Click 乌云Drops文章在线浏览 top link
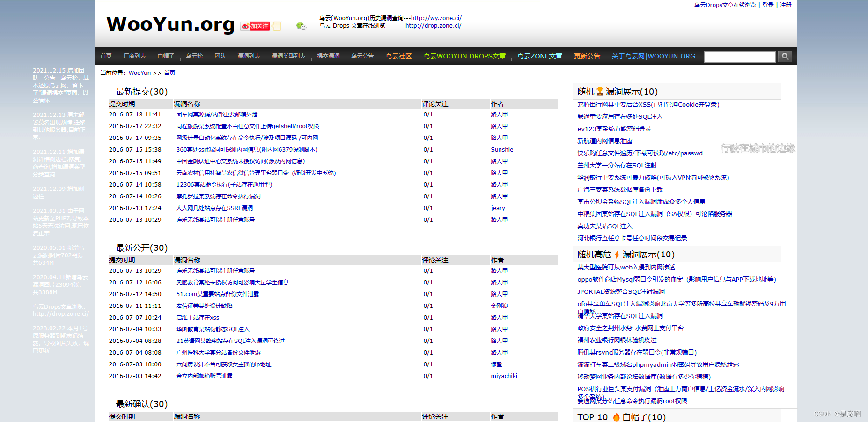The height and width of the screenshot is (422, 868). (x=725, y=5)
